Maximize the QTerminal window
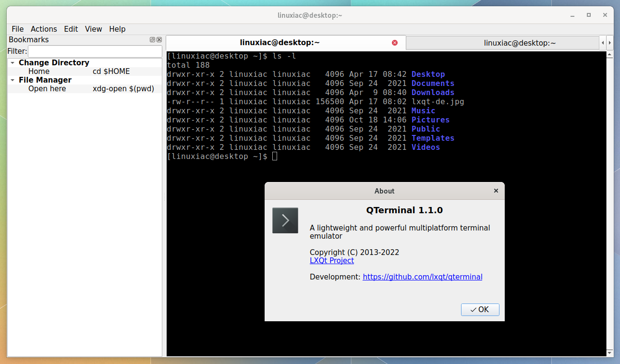The image size is (620, 364). tap(589, 15)
